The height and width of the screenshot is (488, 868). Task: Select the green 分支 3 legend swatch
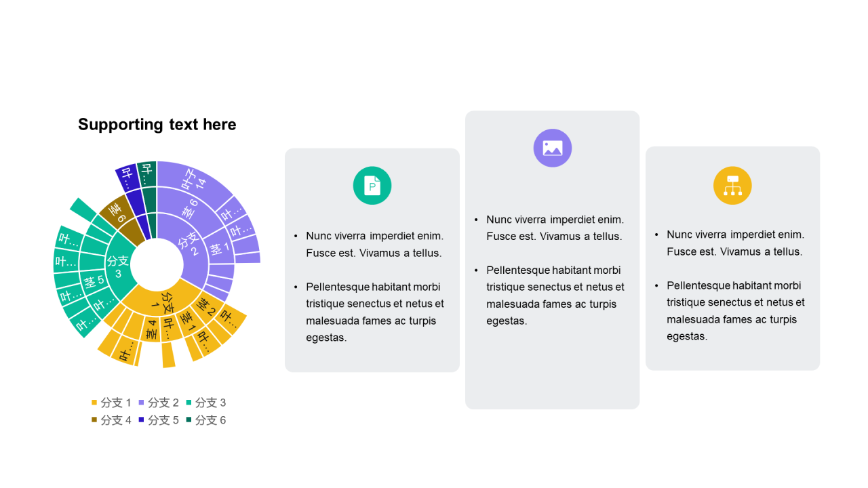(189, 403)
